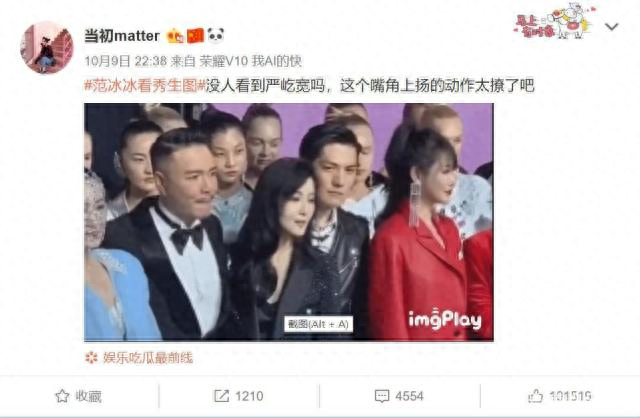Viewport: 640px width, 418px height.
Task: Click the 收藏 button label
Action: point(88,396)
